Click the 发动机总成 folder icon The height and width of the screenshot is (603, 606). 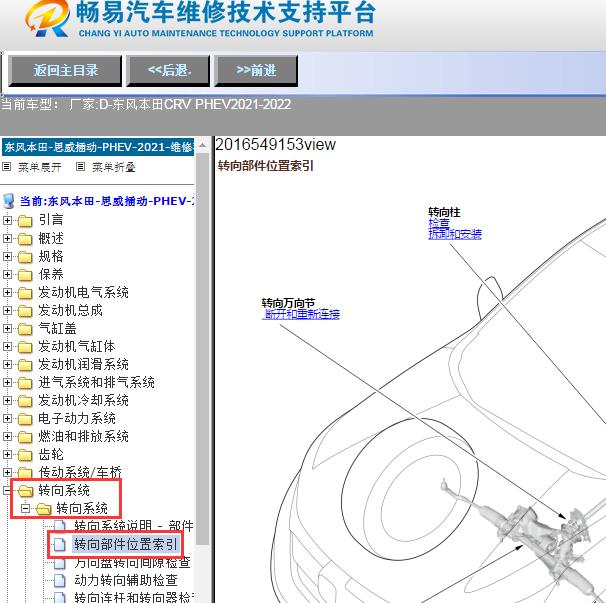click(x=25, y=311)
